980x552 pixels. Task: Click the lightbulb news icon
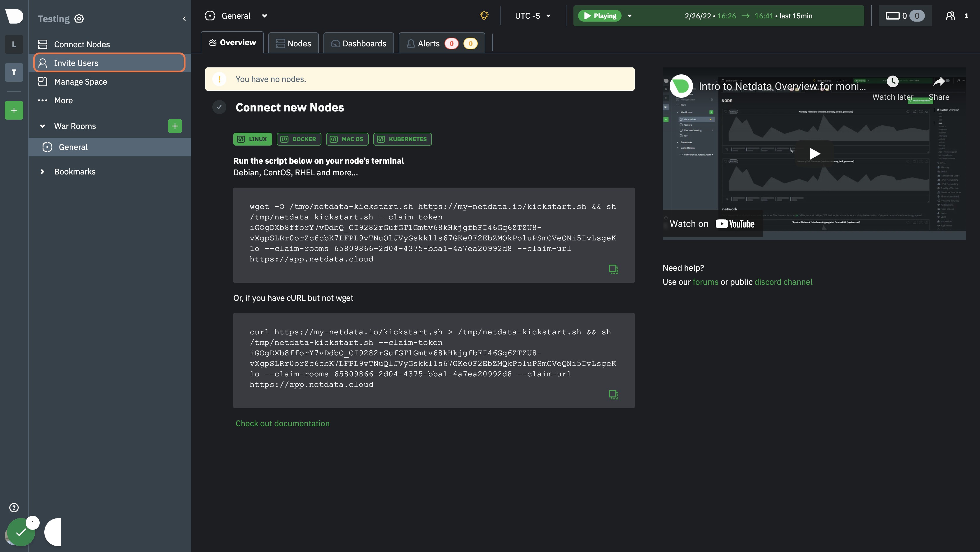[x=484, y=15]
